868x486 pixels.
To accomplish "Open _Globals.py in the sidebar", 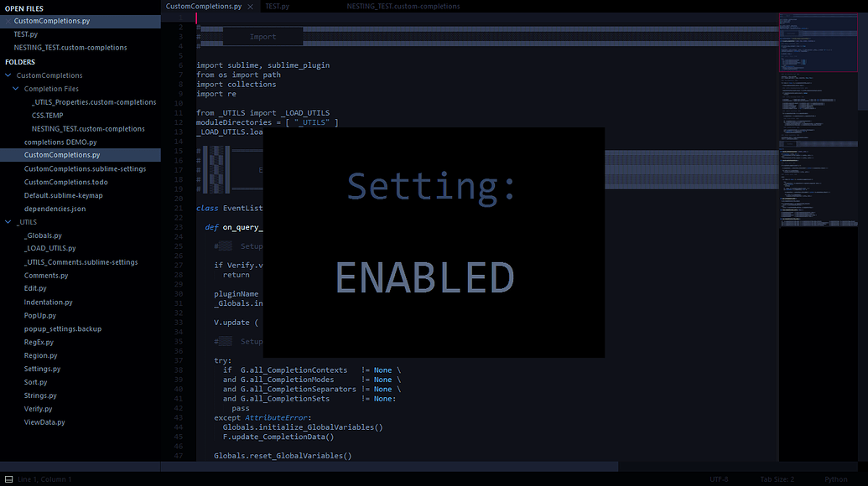I will 42,235.
